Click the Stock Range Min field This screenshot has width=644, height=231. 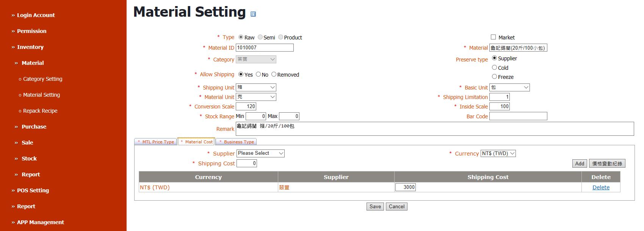click(256, 116)
